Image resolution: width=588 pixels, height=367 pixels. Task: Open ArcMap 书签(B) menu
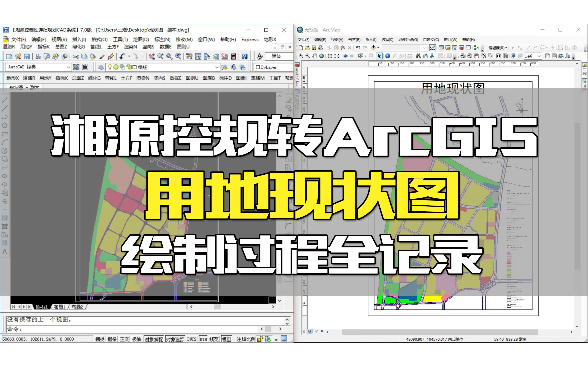tap(354, 40)
